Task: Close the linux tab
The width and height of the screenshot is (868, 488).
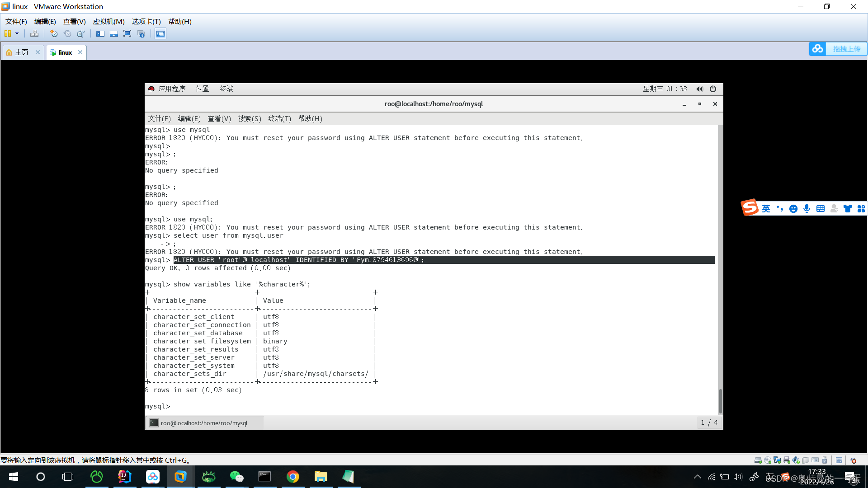Action: pyautogui.click(x=80, y=52)
